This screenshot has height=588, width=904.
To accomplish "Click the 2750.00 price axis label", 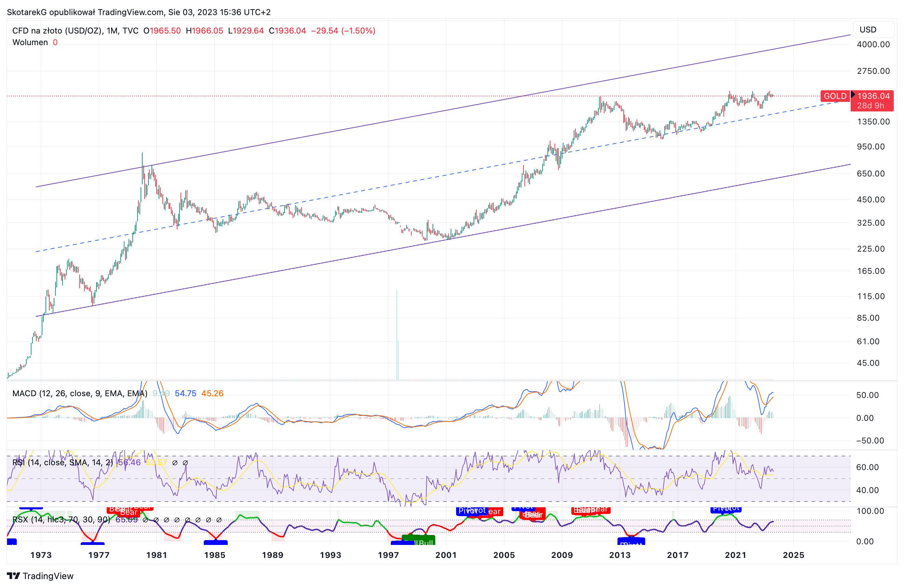I will click(x=873, y=71).
